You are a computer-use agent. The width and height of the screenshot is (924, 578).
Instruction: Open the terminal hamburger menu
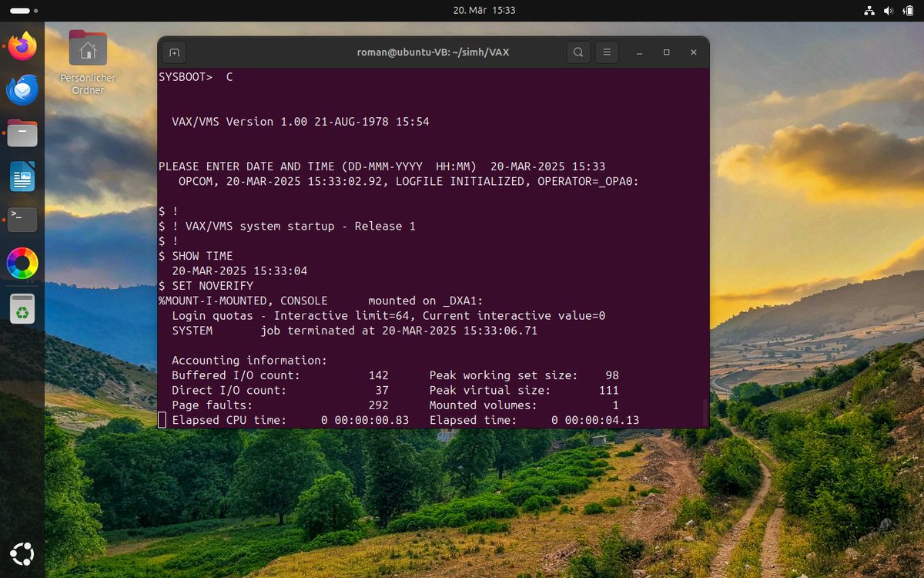click(x=607, y=52)
